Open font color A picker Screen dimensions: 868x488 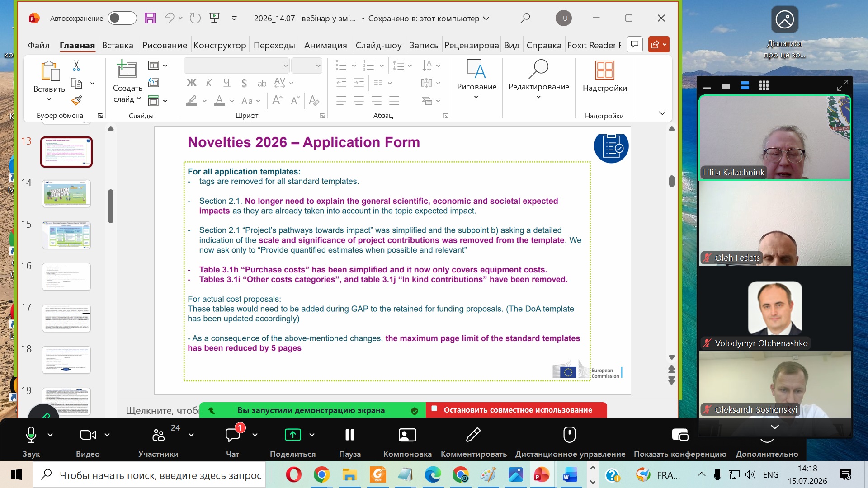point(219,100)
